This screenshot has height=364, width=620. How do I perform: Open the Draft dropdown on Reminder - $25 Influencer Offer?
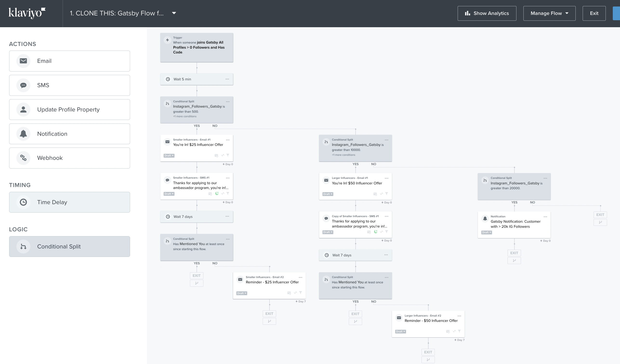tap(242, 293)
